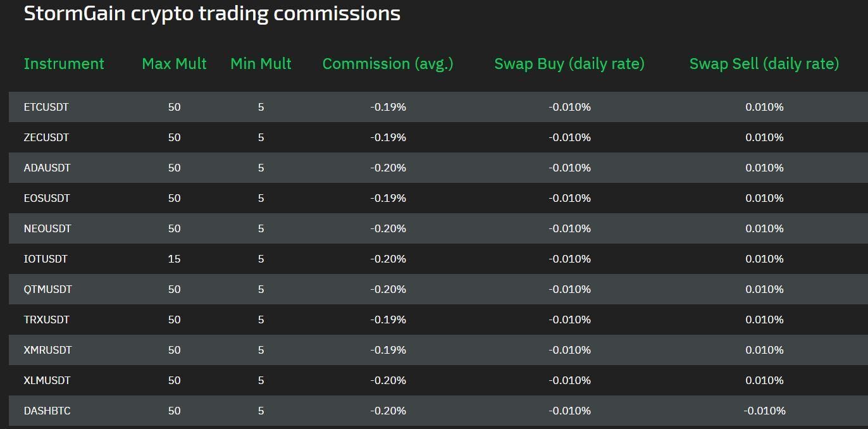Select the XLMUSDT instrument name

(47, 381)
